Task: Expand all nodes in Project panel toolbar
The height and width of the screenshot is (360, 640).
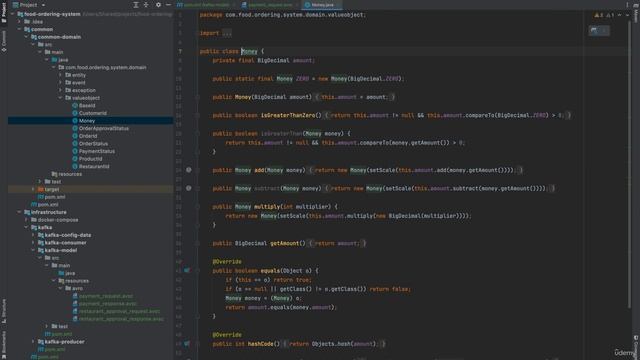Action: click(136, 5)
